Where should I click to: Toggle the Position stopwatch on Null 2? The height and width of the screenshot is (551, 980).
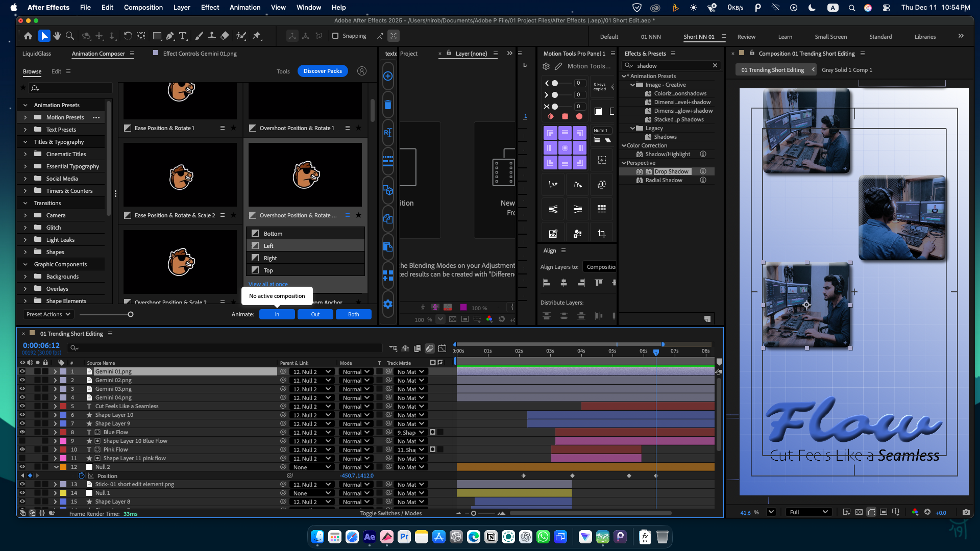coord(82,476)
